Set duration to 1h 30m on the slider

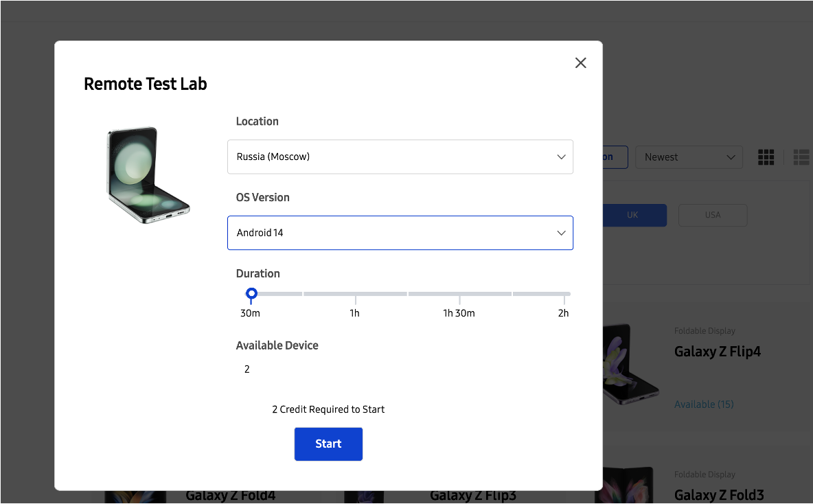coord(459,295)
